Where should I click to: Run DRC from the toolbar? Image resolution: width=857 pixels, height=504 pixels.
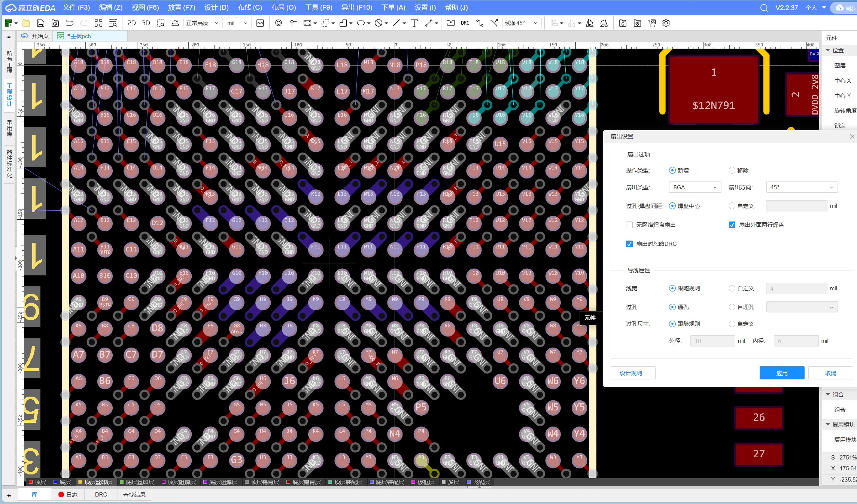coord(465,23)
